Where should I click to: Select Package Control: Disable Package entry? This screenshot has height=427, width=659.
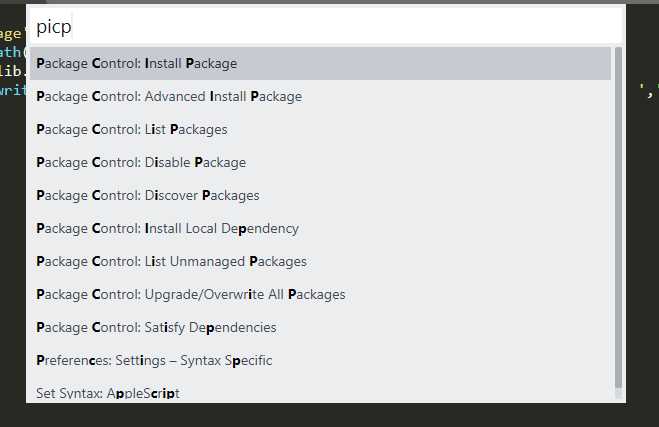[x=141, y=163]
